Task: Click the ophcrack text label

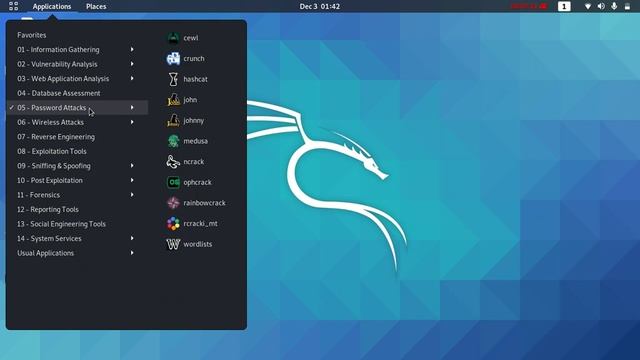Action: pos(198,182)
